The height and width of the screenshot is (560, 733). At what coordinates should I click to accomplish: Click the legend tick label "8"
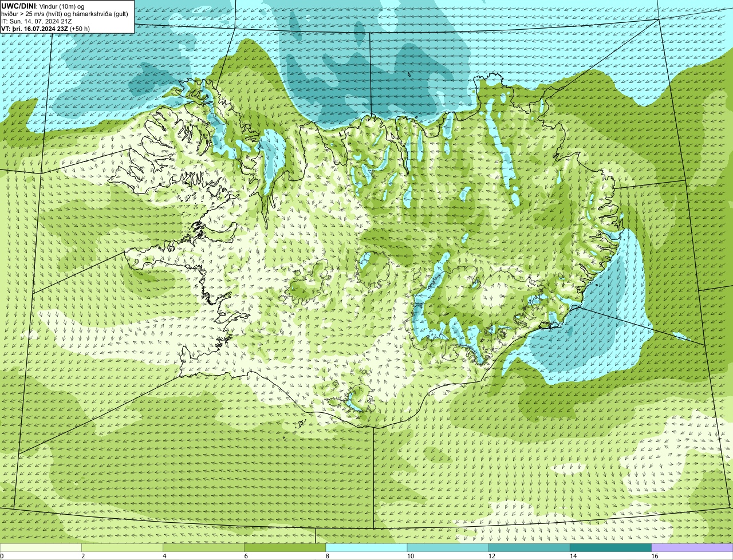[x=327, y=556]
